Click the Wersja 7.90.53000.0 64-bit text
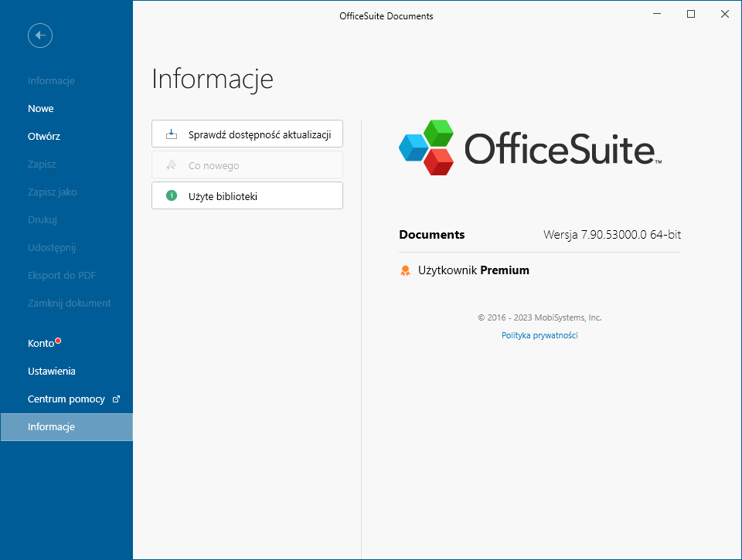This screenshot has width=742, height=560. click(x=612, y=235)
